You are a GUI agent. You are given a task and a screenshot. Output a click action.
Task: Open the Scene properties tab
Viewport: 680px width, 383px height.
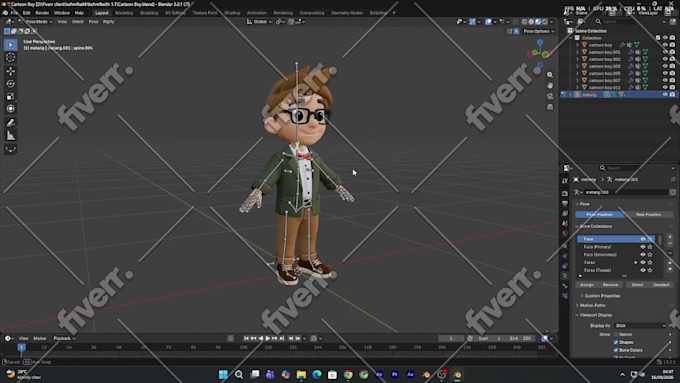[565, 223]
